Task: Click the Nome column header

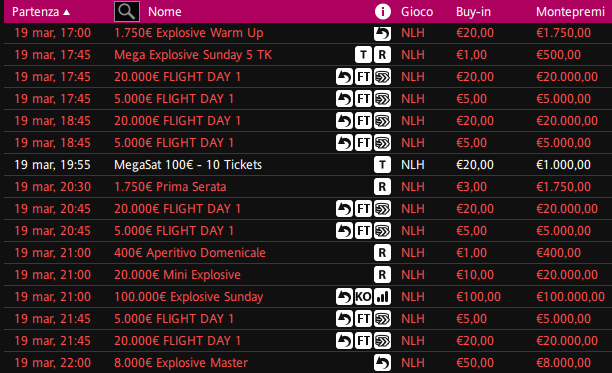Action: (x=165, y=12)
